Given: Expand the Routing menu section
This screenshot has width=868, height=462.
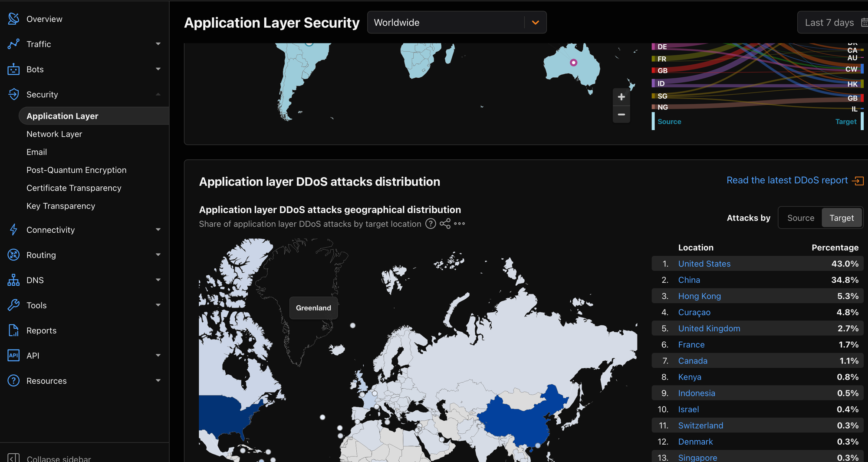Looking at the screenshot, I should (x=158, y=255).
